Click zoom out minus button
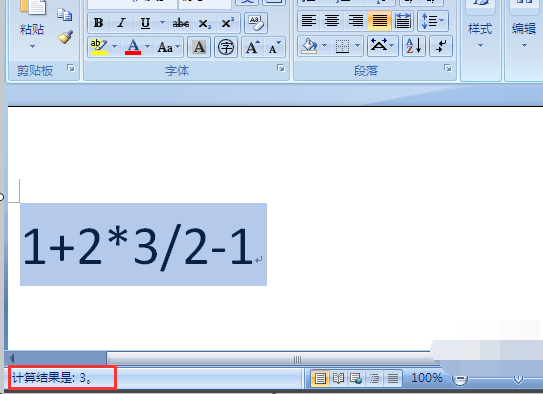 [460, 379]
